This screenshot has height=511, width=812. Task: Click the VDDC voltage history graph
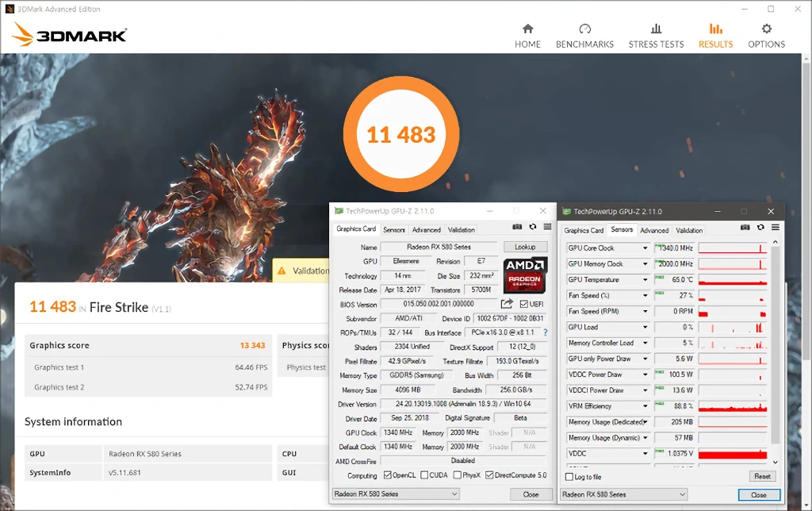[733, 454]
